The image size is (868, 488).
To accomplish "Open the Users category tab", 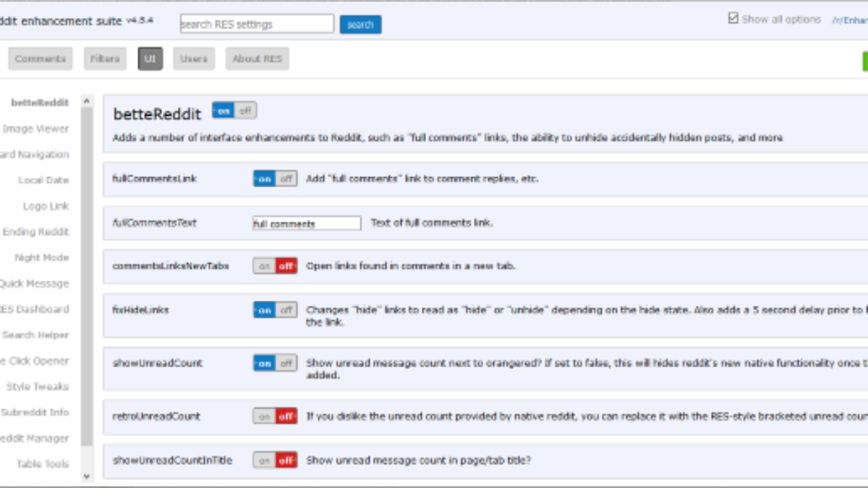I will 194,59.
